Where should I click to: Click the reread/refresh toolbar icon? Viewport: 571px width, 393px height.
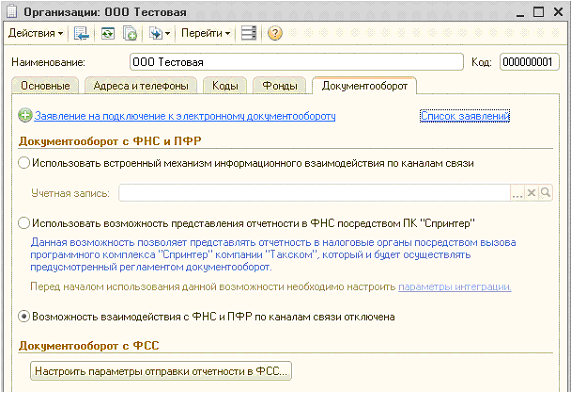pos(108,33)
